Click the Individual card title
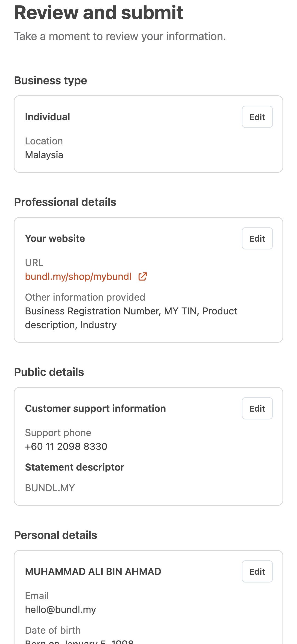Screen dimensions: 297x644 pos(47,117)
